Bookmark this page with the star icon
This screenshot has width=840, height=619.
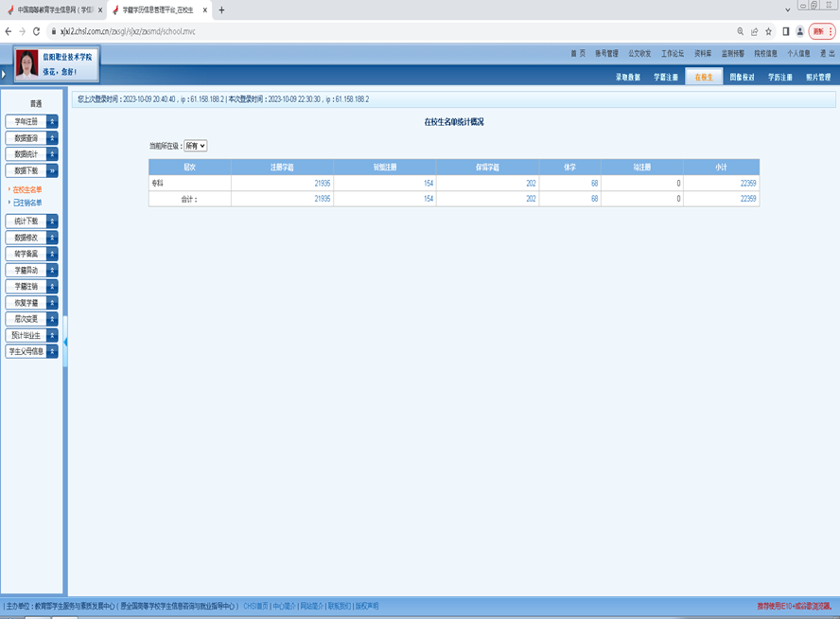pos(769,31)
